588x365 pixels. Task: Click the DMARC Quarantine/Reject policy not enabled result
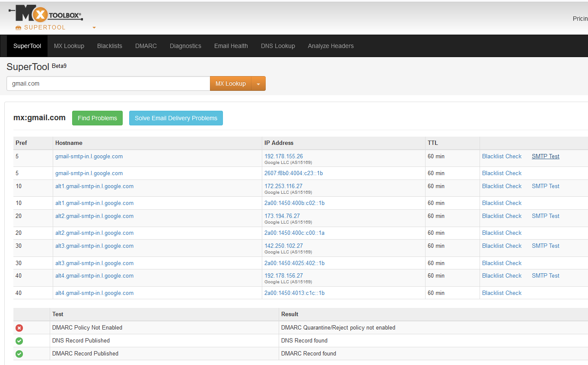338,328
